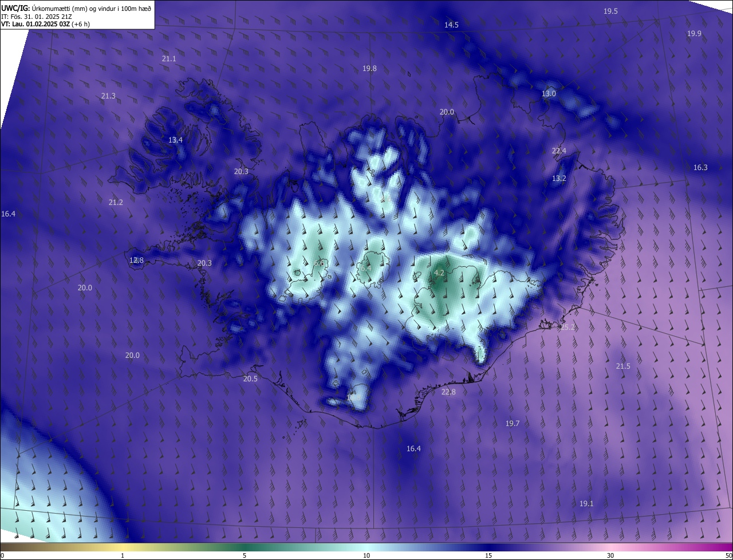Click the 25.2 value label
The image size is (733, 560).
point(568,328)
